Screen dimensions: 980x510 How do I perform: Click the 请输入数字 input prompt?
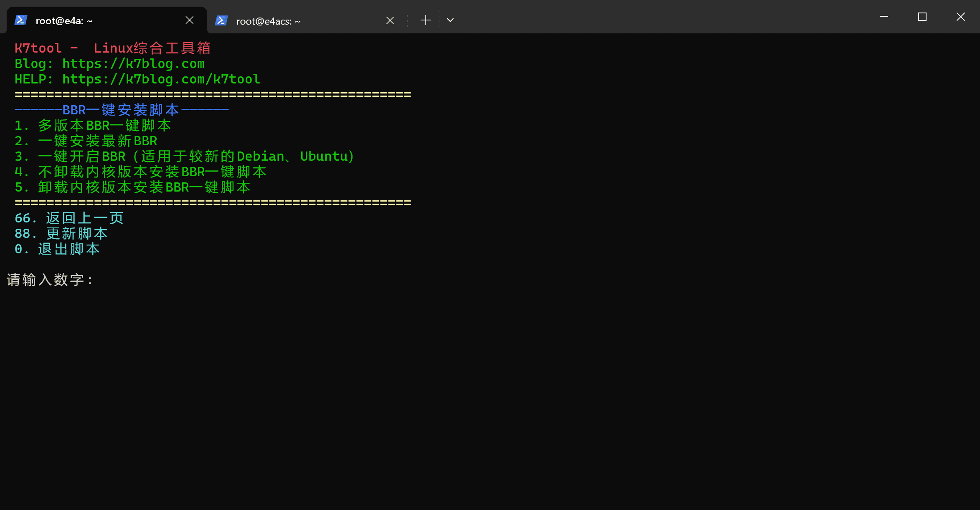pos(49,280)
